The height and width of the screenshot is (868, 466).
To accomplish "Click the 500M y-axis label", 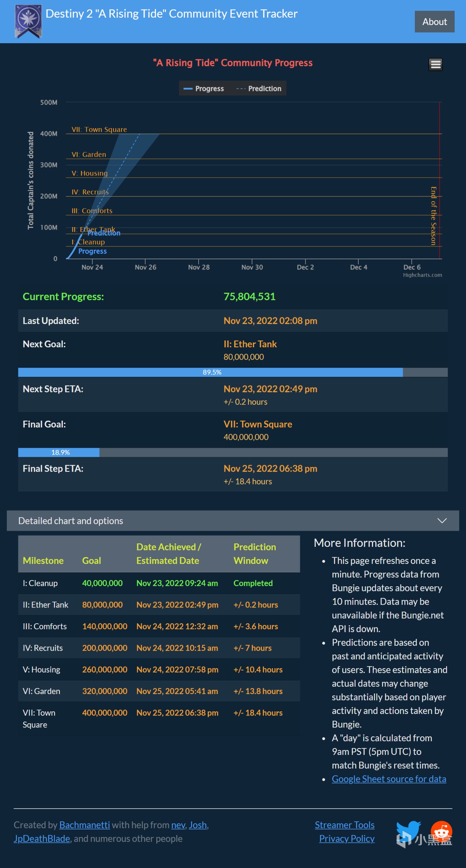I will (49, 102).
